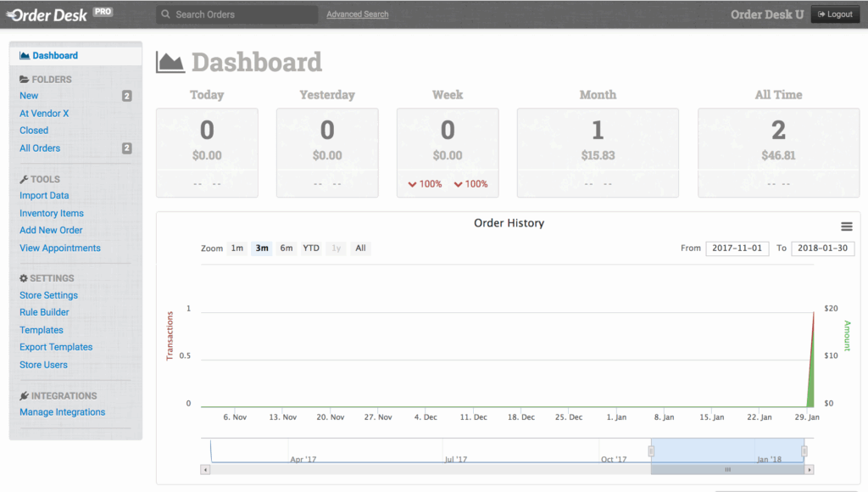Open the To date field
This screenshot has width=868, height=492.
pos(821,249)
